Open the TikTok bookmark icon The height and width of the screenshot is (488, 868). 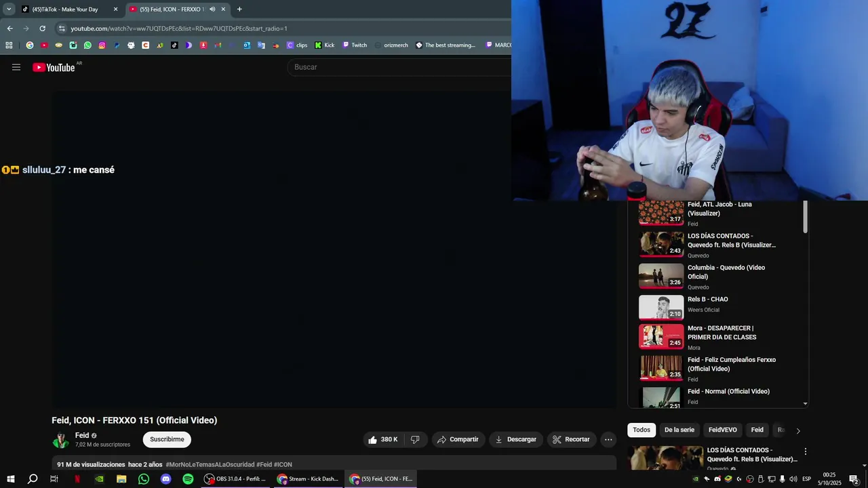174,45
